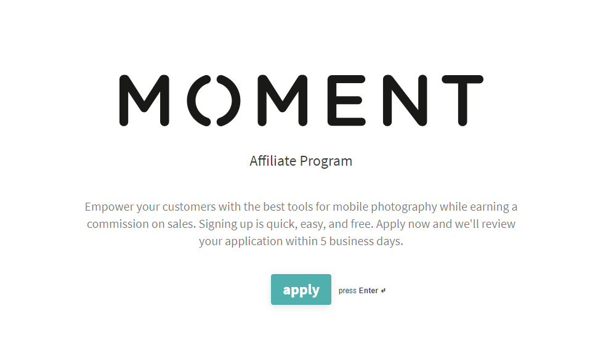Click the letter T ending the logo
Image resolution: width=614 pixels, height=364 pixels.
(463, 100)
